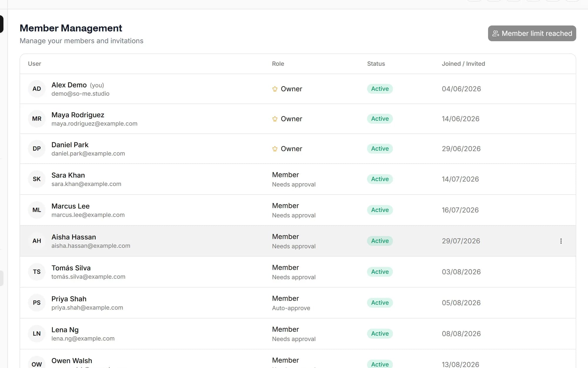588x368 pixels.
Task: Click Auto-approve under Priya Shah's role
Action: 291,308
